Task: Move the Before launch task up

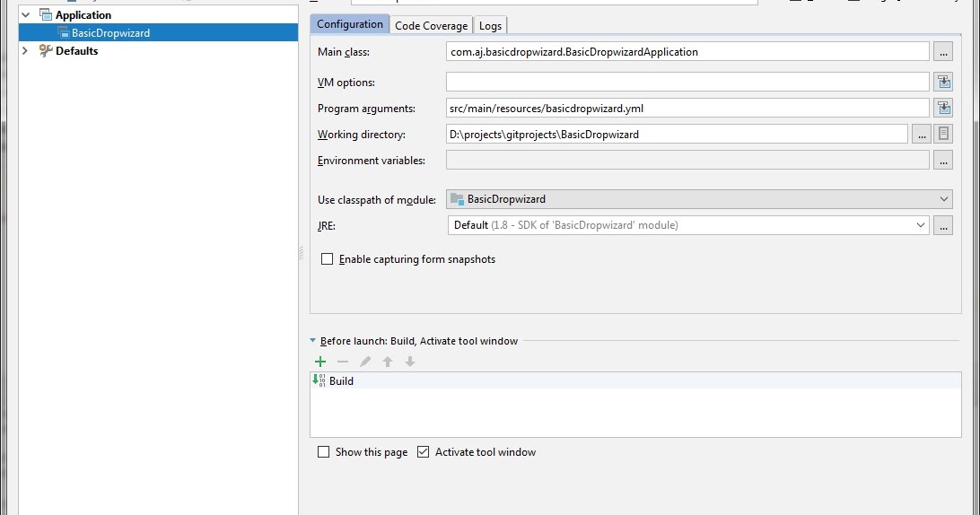Action: [x=388, y=362]
